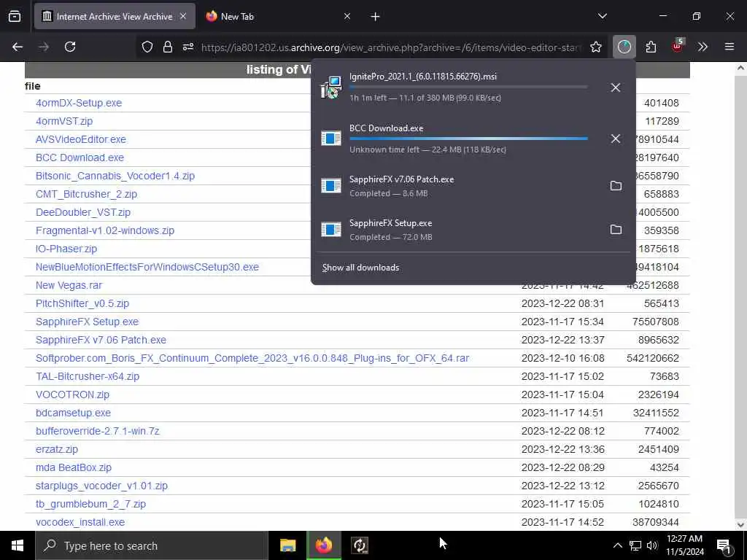Open the Firefox application menu

[729, 47]
